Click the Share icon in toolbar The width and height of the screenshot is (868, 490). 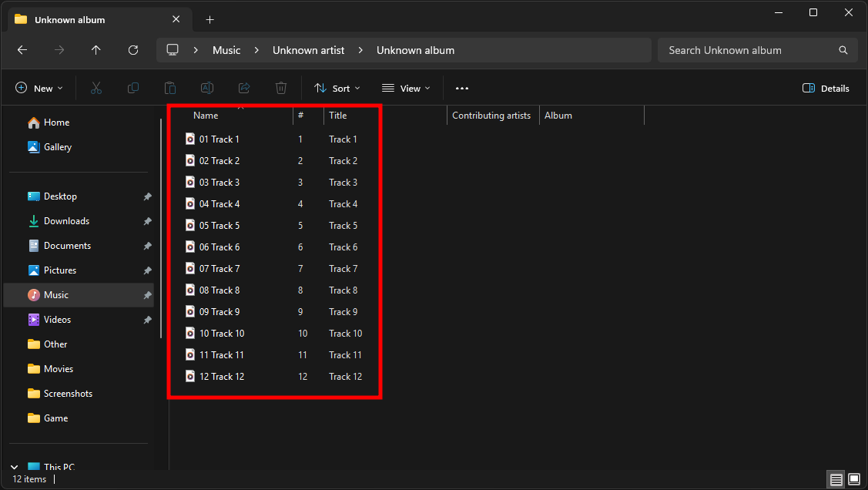pyautogui.click(x=244, y=89)
